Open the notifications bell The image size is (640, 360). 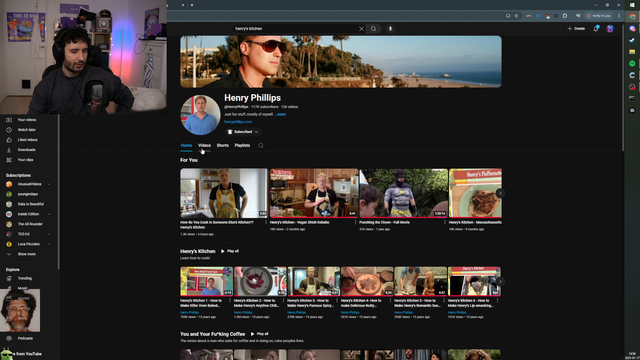coord(596,29)
